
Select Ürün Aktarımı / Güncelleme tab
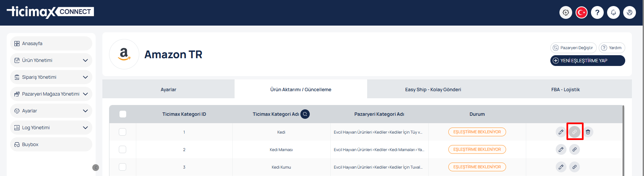[301, 89]
